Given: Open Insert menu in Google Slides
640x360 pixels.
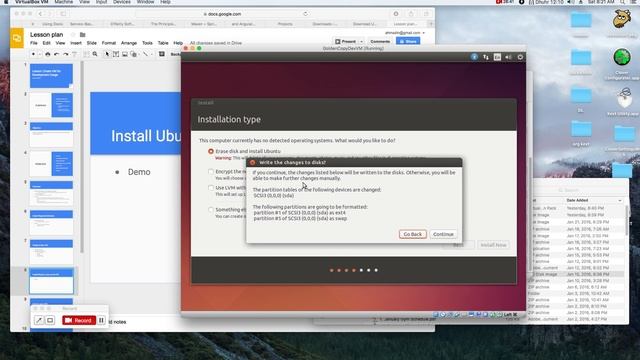Looking at the screenshot, I should coord(76,43).
